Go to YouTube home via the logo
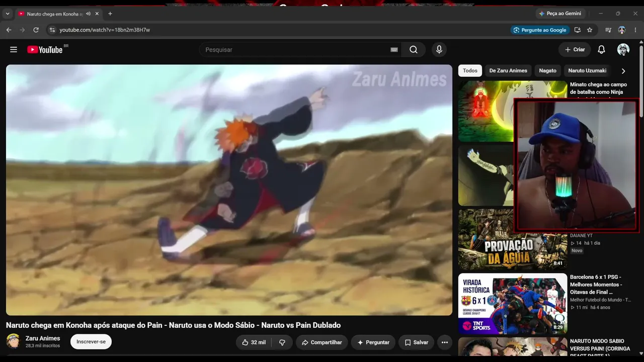The height and width of the screenshot is (362, 644). 45,50
